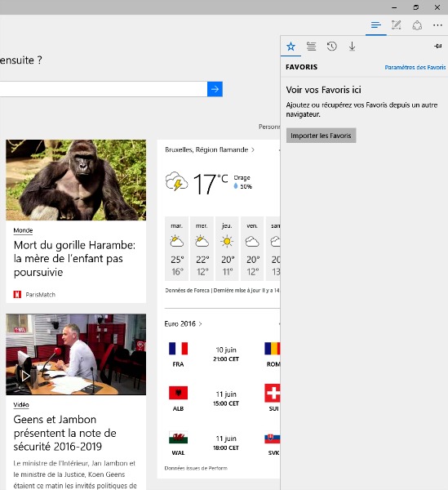
Task: Open Bruxelles, Région flamande weather location
Action: click(210, 149)
